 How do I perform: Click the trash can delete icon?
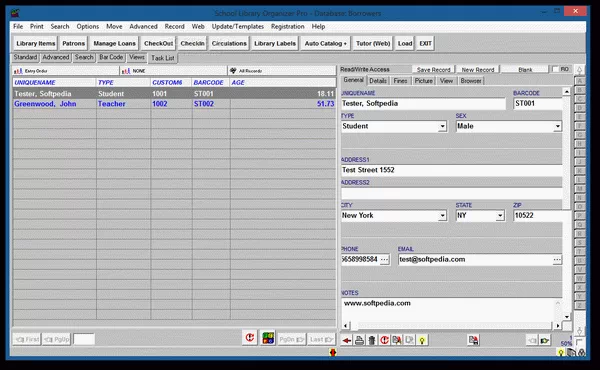click(x=372, y=340)
